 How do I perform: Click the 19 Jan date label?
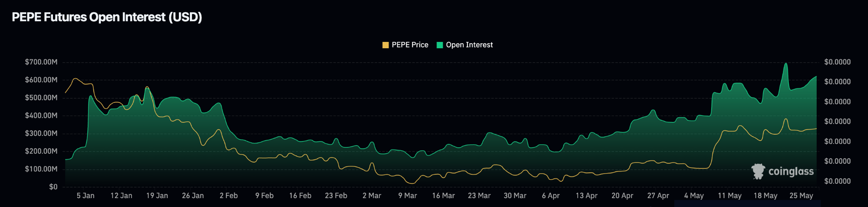point(157,196)
